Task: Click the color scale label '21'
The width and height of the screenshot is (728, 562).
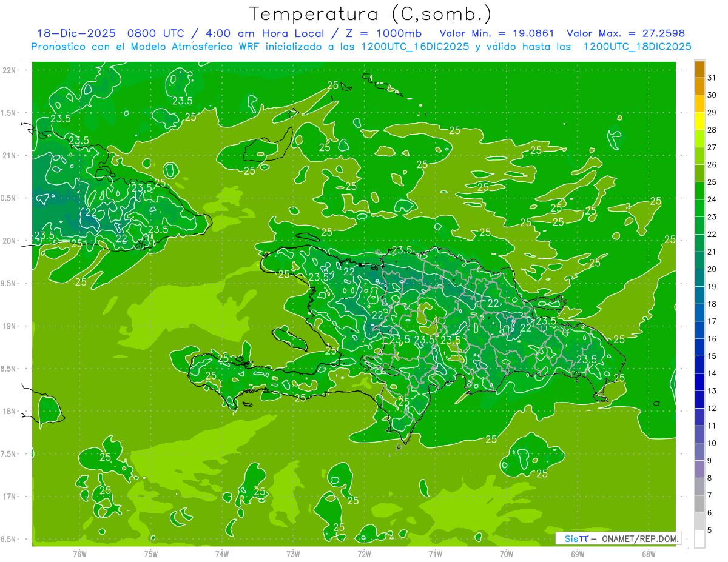Action: [x=712, y=252]
